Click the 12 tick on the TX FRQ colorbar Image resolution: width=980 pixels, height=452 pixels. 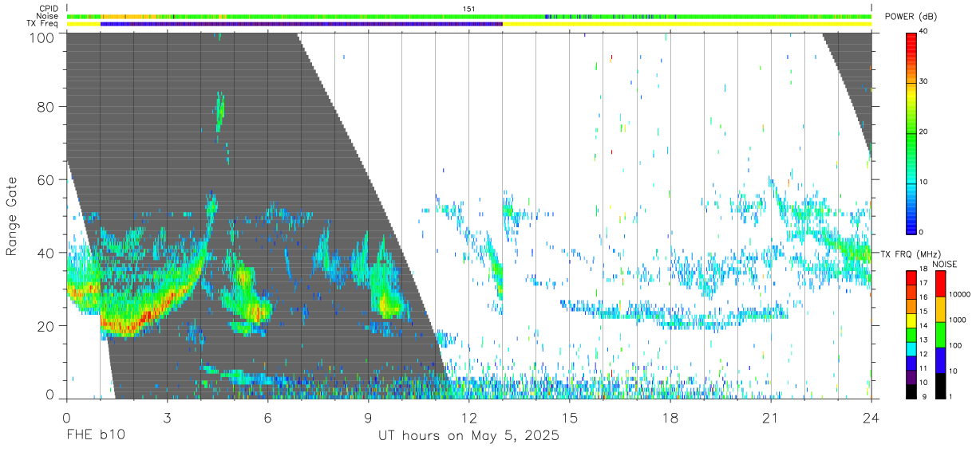(923, 354)
